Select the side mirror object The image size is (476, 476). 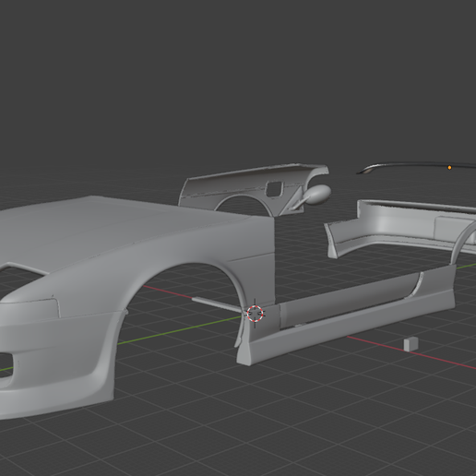pos(318,195)
